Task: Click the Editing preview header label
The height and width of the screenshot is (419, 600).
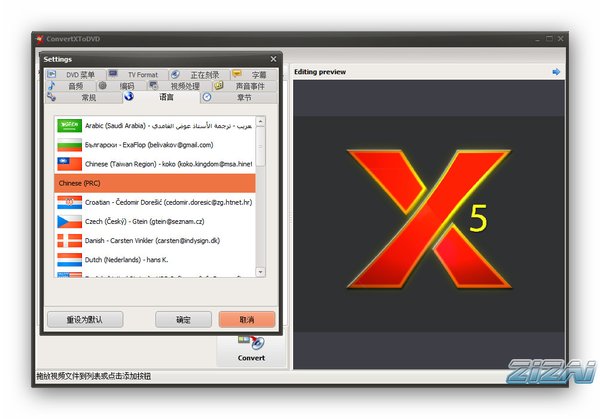Action: click(x=320, y=72)
